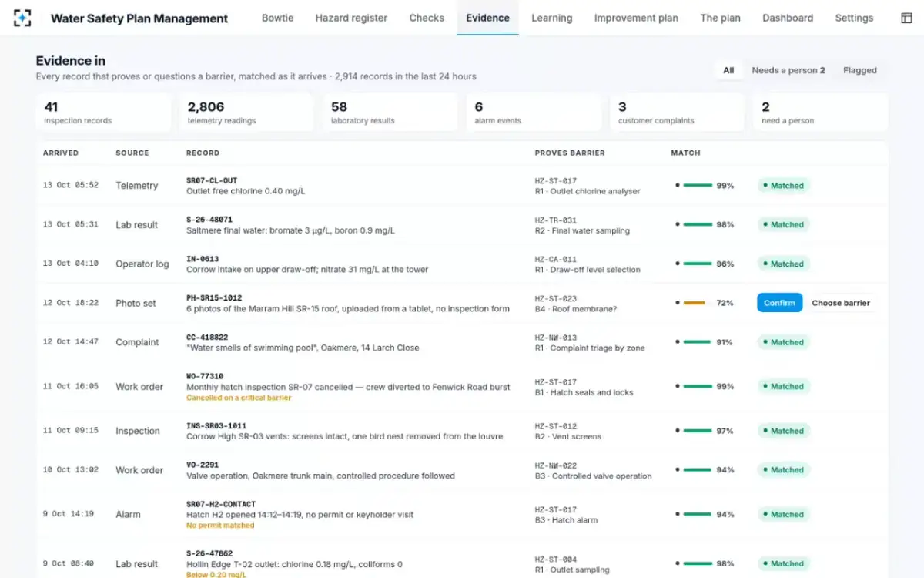Click the "Cancelled on a critical barrier" warning
Viewport: 924px width, 578px height.
tap(239, 398)
